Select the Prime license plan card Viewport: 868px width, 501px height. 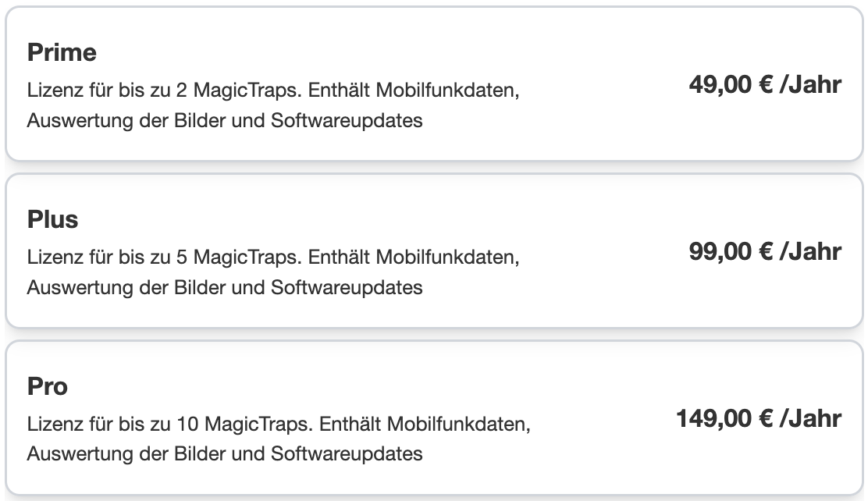[434, 83]
